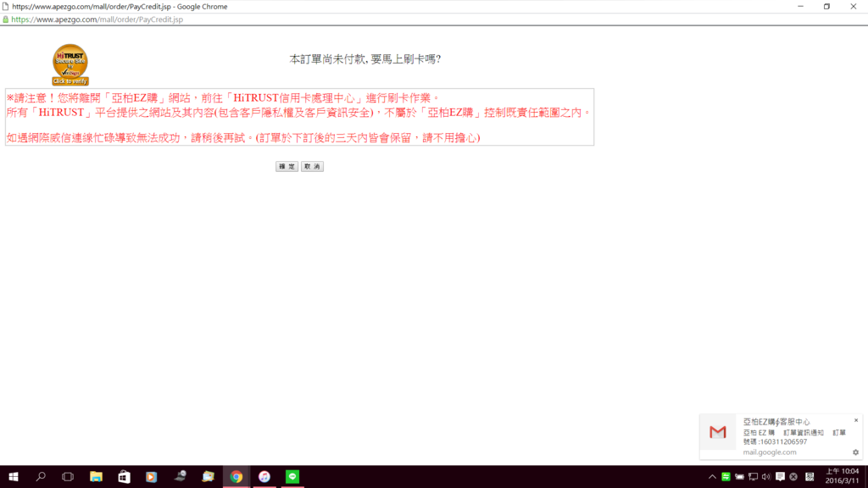Switch to iTunes in taskbar
Image resolution: width=868 pixels, height=488 pixels.
coord(264,476)
